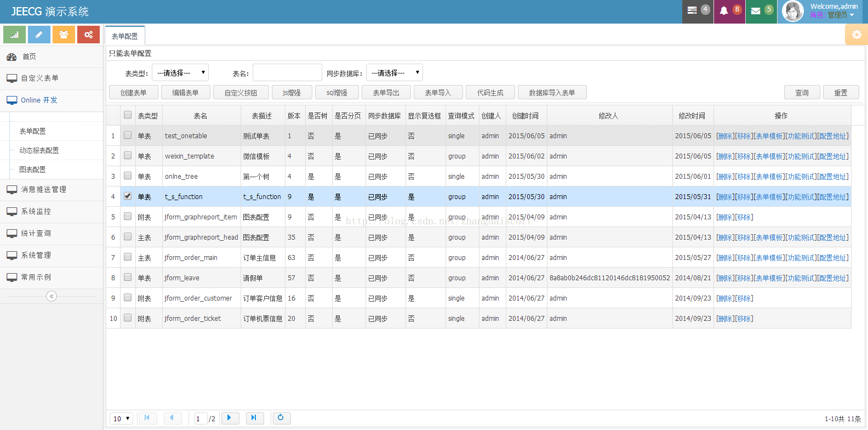Open 图表配置 in the sidebar
868x430 pixels.
(33, 170)
